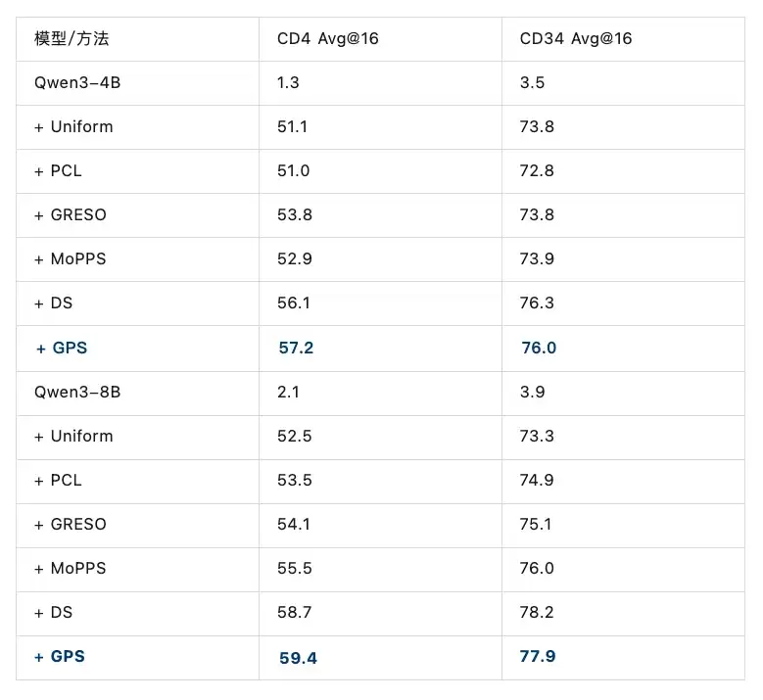This screenshot has width=763, height=700.
Task: Click the Qwen3-8B row label
Action: coord(77,392)
